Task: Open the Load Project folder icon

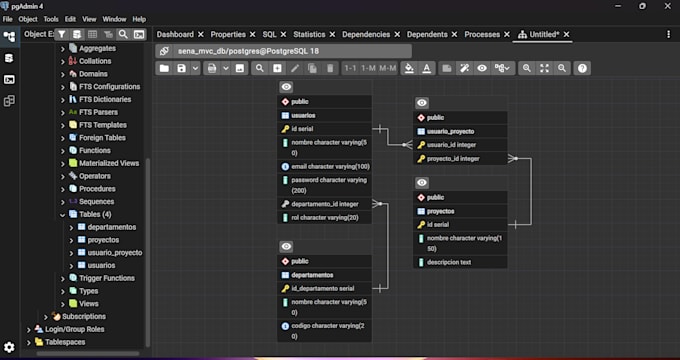Action: tap(164, 68)
